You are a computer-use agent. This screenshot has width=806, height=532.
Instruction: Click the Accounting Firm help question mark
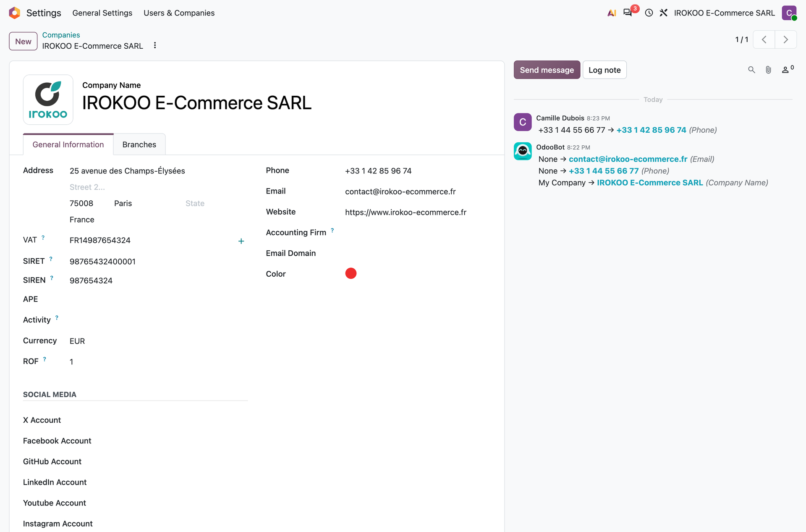[x=332, y=230]
